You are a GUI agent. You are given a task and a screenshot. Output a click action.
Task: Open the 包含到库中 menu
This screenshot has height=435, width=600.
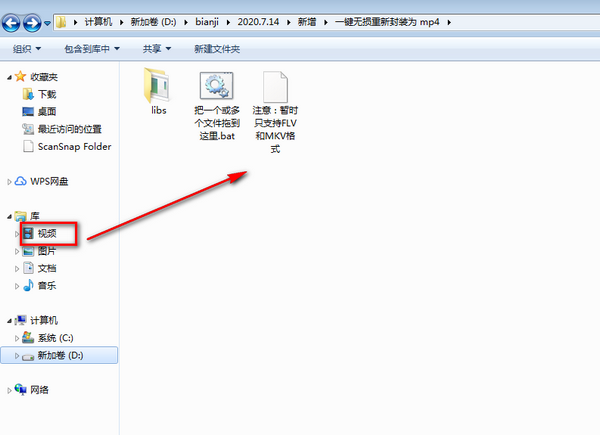tap(92, 49)
